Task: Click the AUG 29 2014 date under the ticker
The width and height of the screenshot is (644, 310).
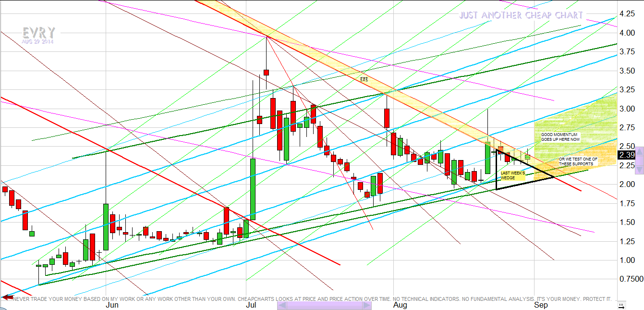Action: 37,42
